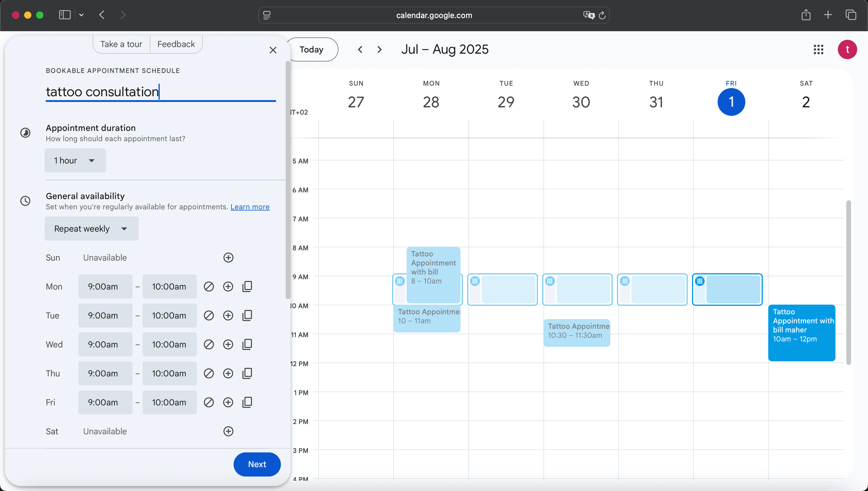
Task: Open the Feedback tab
Action: tap(176, 44)
